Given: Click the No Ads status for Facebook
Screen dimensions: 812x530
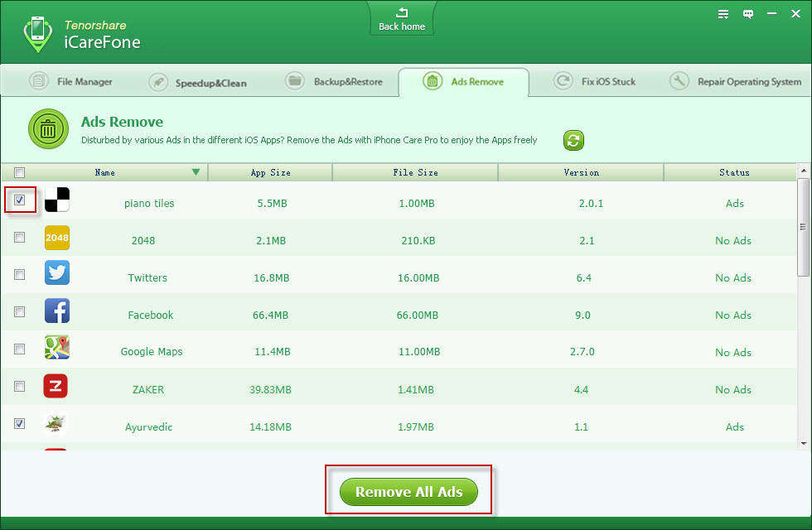Looking at the screenshot, I should [733, 316].
